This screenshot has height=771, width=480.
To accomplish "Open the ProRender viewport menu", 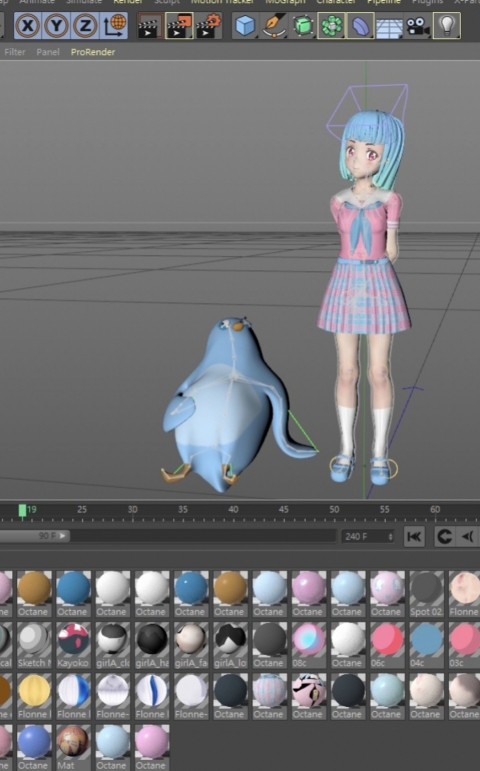I will [93, 52].
